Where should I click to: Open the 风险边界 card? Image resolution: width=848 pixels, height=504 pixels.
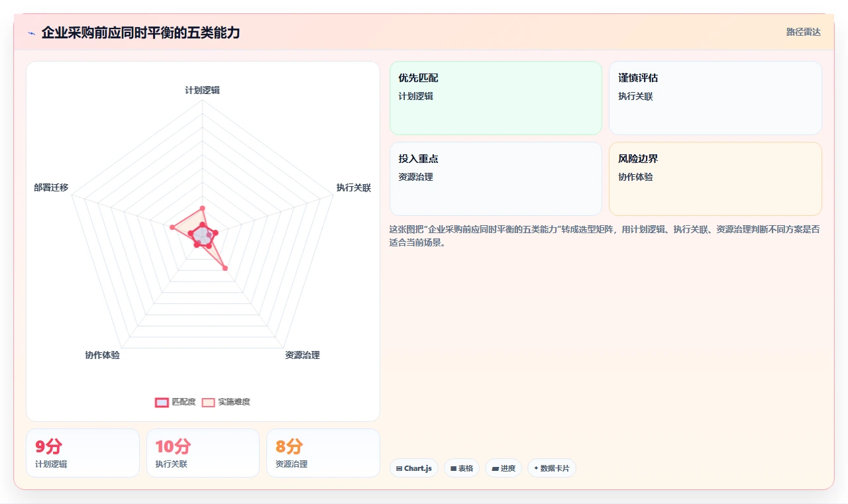tap(715, 179)
